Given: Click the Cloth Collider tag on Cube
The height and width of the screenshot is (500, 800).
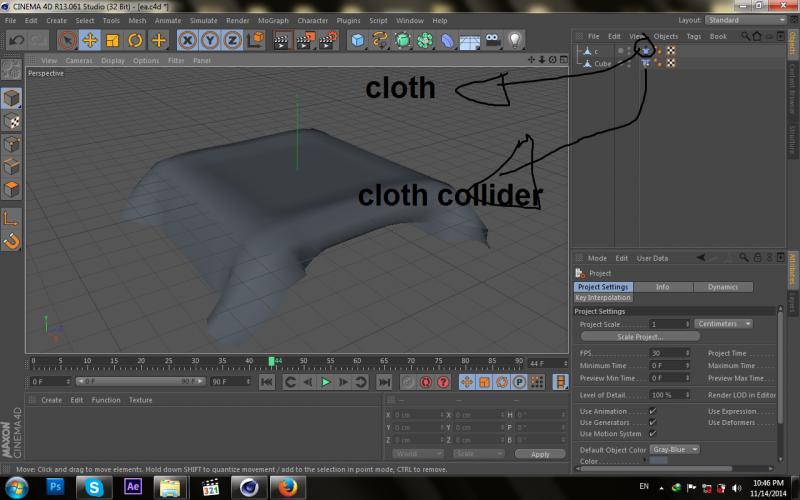Looking at the screenshot, I should (x=646, y=63).
